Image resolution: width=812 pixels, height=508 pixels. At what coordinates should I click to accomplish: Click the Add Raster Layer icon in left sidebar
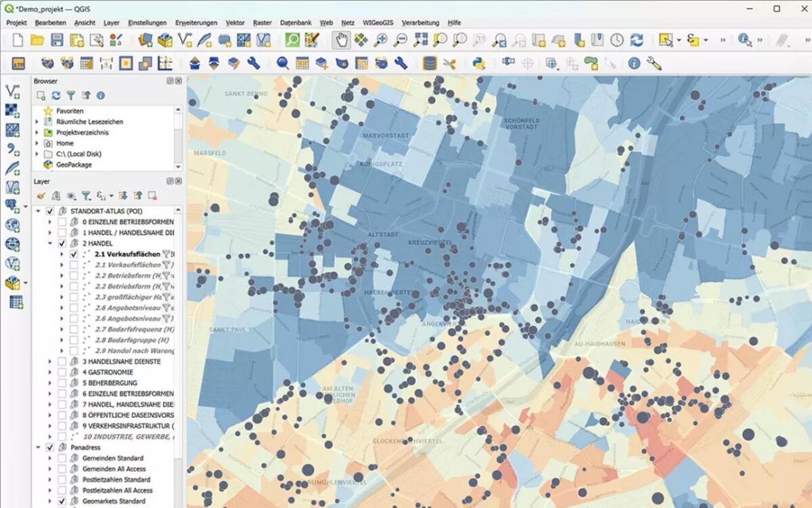(x=12, y=110)
